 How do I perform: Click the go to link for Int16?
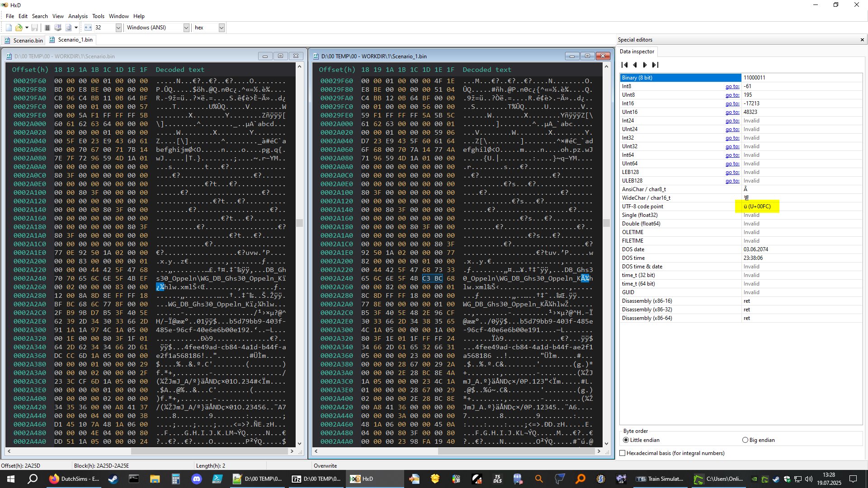[732, 103]
